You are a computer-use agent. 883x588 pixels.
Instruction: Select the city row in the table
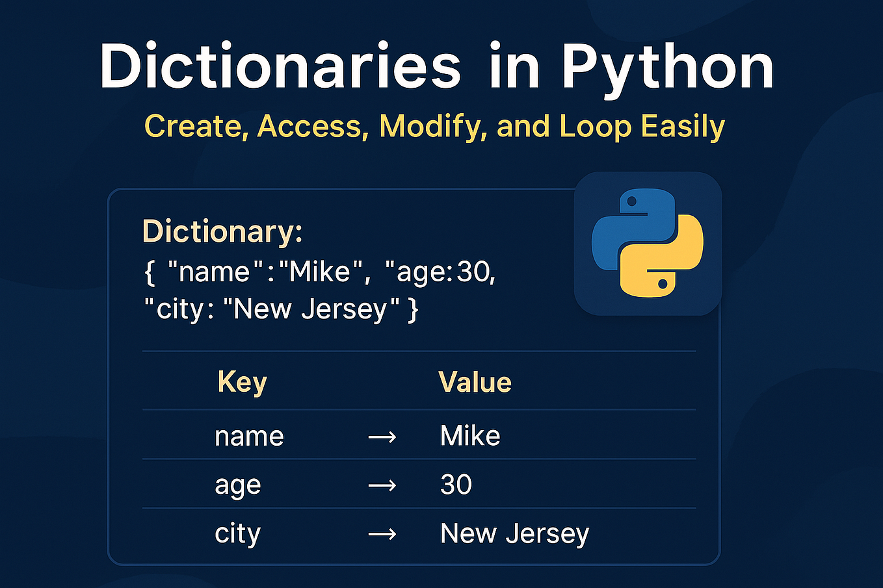click(x=416, y=533)
